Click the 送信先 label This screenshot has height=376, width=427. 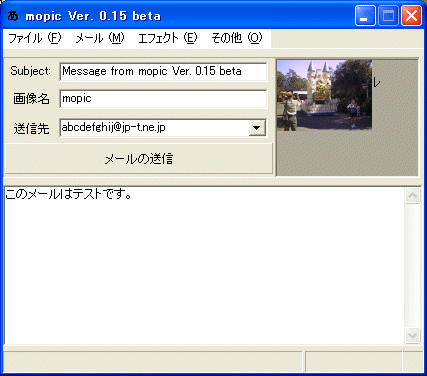(31, 128)
